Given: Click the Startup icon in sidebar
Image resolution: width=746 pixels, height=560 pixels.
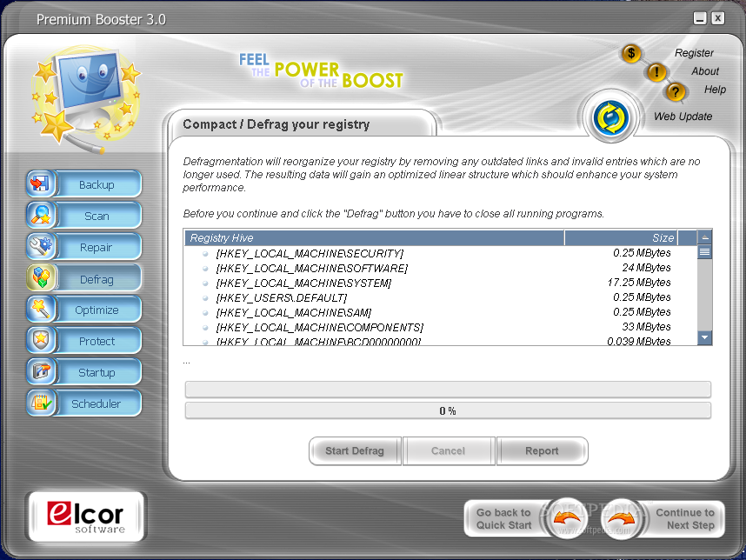Looking at the screenshot, I should 41,372.
